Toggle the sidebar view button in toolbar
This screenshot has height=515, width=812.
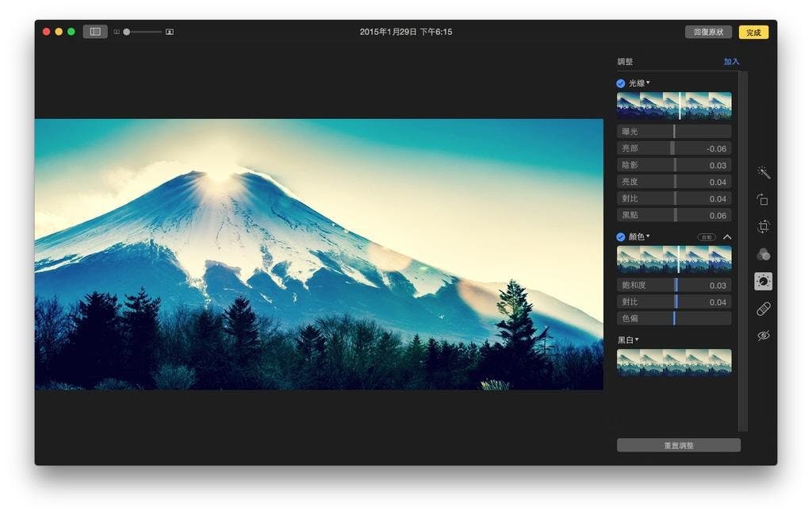click(x=95, y=32)
